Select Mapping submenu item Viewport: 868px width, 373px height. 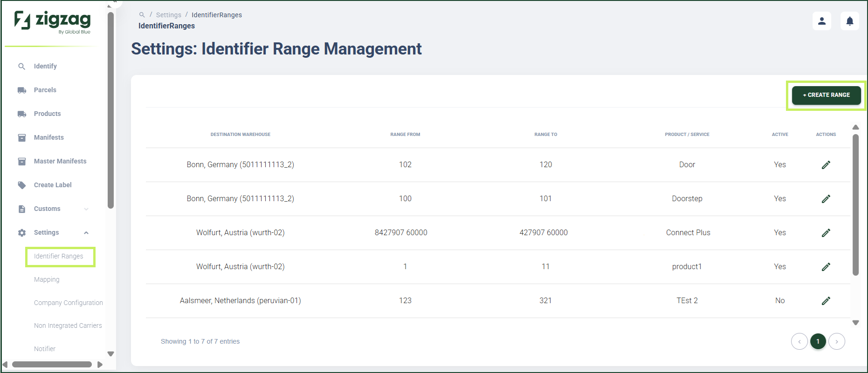(47, 279)
